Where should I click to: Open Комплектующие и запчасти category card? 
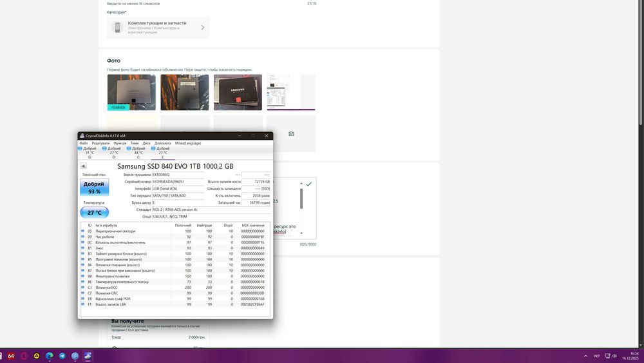(x=158, y=28)
